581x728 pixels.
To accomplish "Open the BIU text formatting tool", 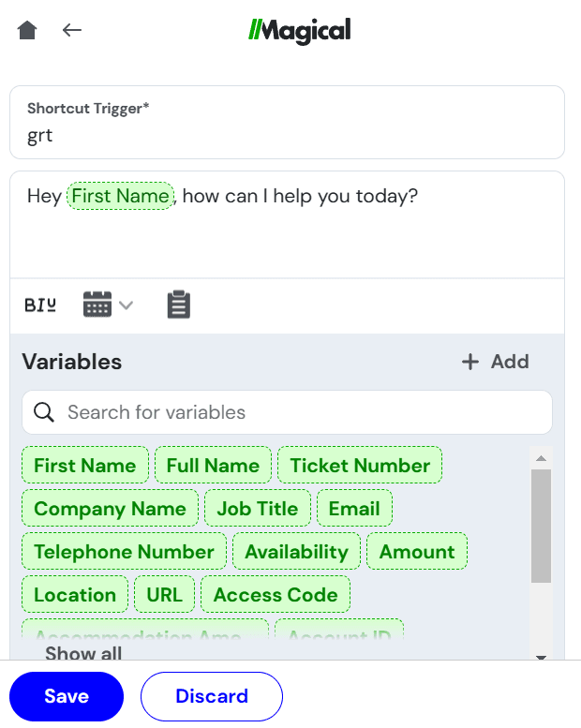I will [40, 305].
